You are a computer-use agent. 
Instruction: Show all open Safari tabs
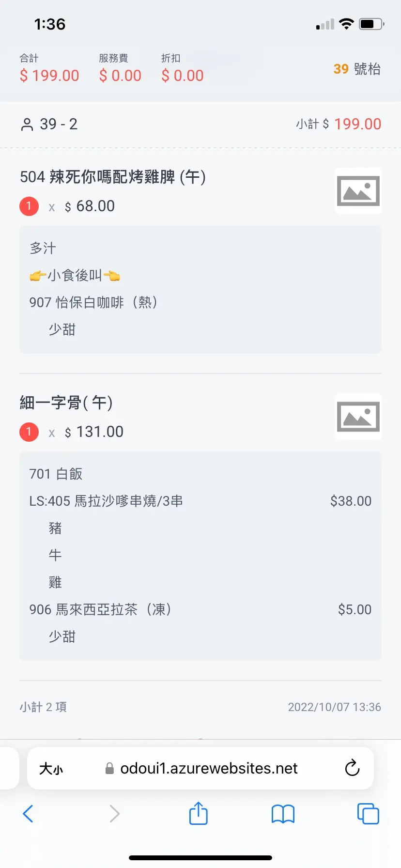[x=368, y=814]
